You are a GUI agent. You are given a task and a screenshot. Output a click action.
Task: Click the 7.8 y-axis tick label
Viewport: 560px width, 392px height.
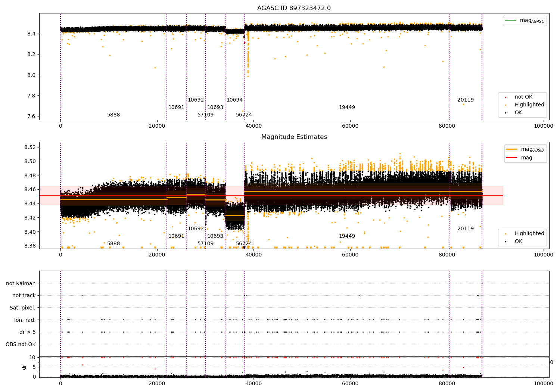tap(31, 96)
